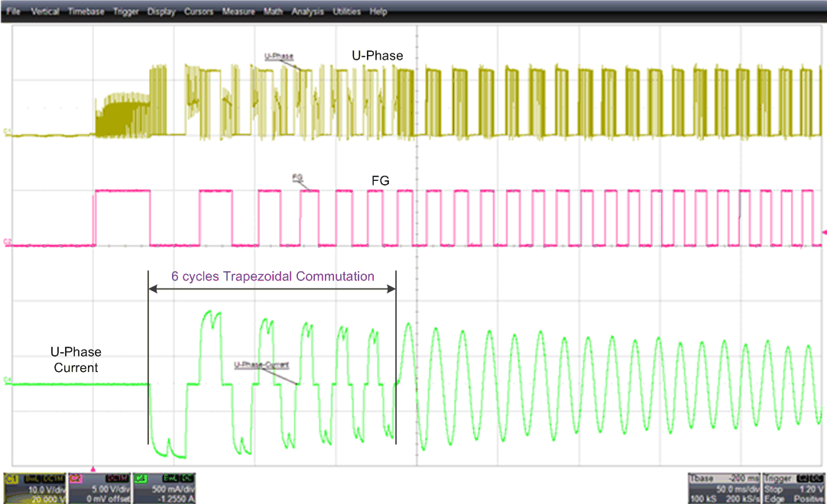Image resolution: width=827 pixels, height=504 pixels.
Task: Select the U-Phase-Current trace label
Action: 260,365
